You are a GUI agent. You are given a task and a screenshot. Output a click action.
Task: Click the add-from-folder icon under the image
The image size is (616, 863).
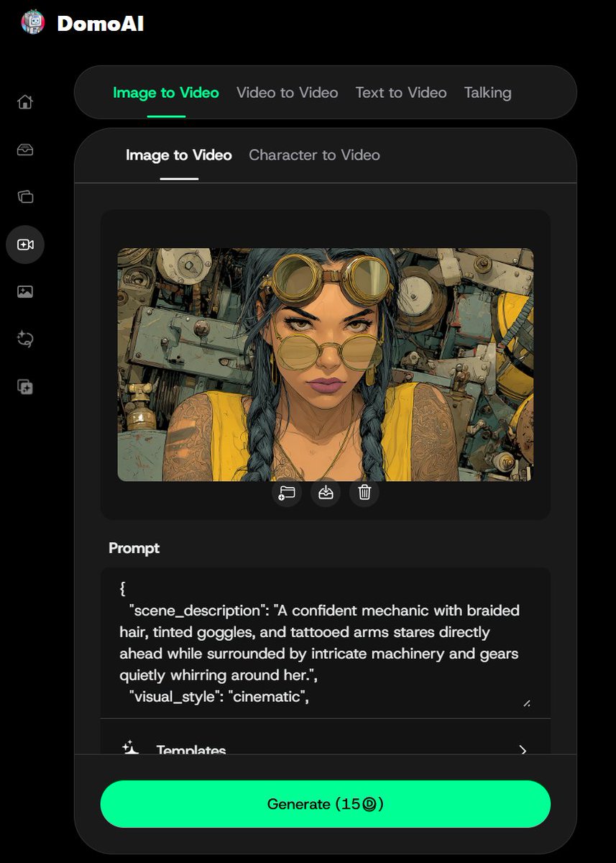287,493
